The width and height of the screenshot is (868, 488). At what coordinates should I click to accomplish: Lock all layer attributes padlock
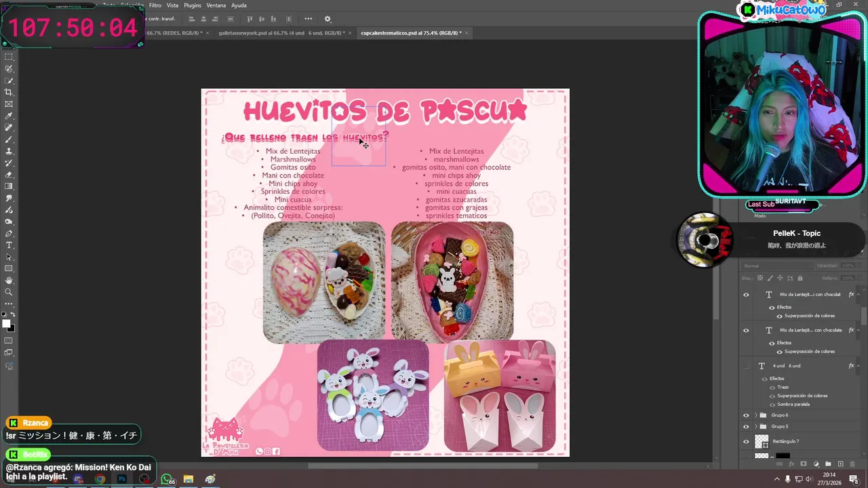coord(800,278)
